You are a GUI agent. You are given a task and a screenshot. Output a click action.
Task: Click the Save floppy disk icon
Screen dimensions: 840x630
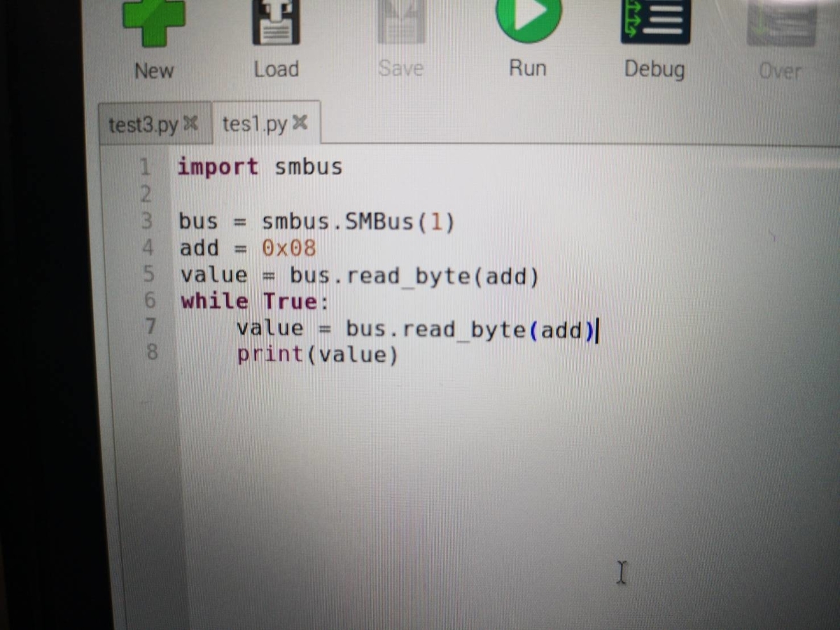[401, 21]
